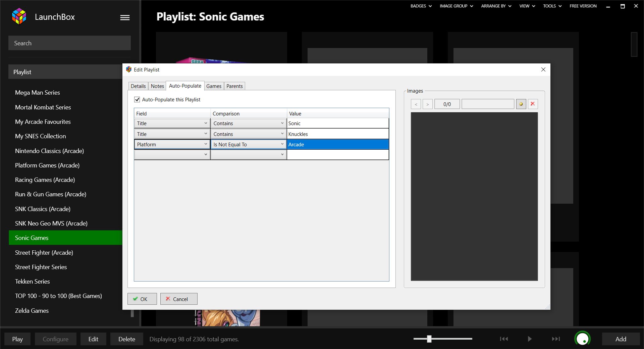Click the Delete button in bottom bar
The width and height of the screenshot is (644, 349).
click(127, 339)
